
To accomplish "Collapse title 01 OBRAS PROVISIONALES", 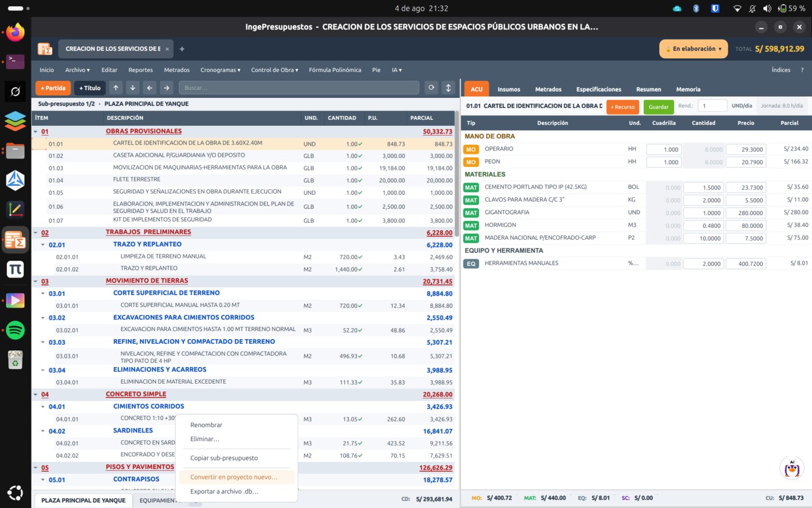I will [x=35, y=132].
